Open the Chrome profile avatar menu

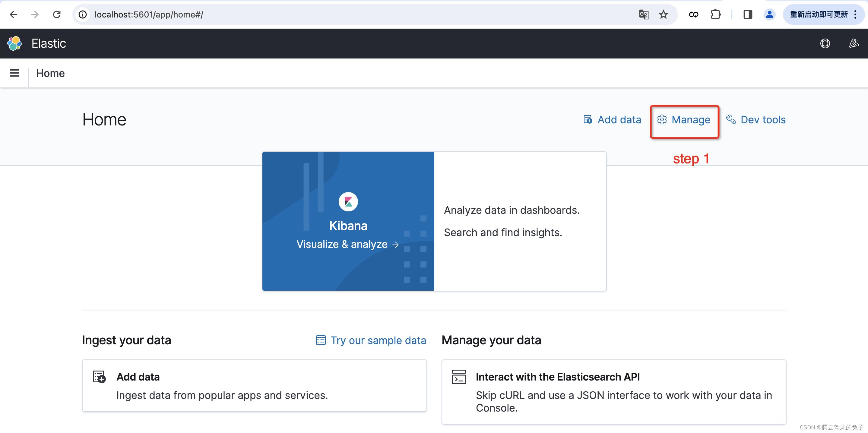pyautogui.click(x=769, y=14)
